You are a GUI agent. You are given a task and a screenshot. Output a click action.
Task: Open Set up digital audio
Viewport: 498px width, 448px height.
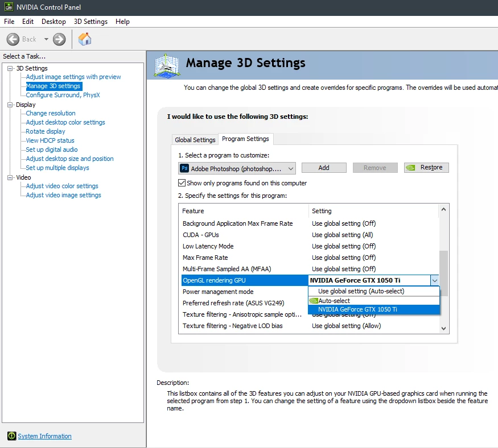[x=51, y=150]
